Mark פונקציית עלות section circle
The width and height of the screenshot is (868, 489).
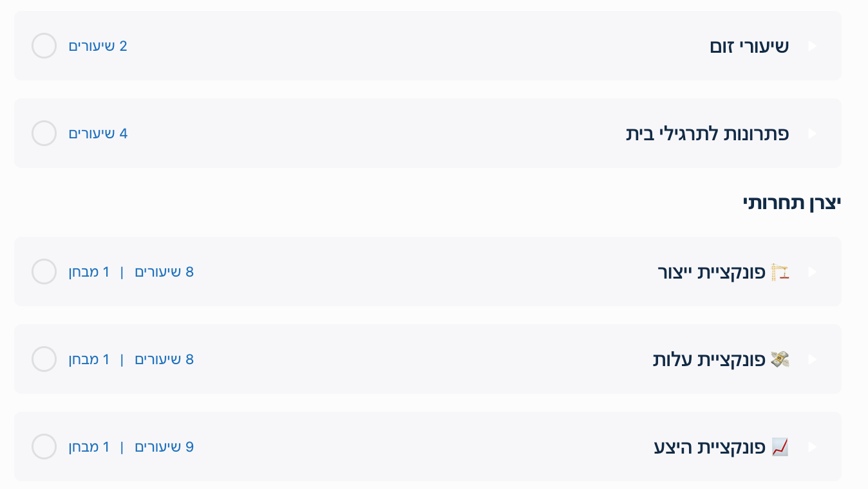(x=44, y=359)
